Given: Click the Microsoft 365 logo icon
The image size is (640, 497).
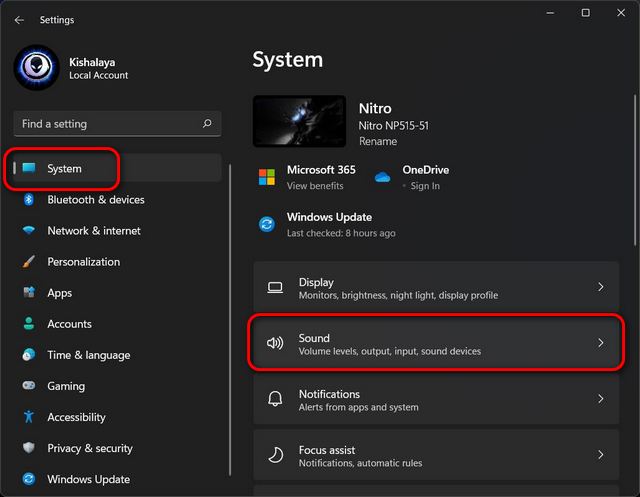Looking at the screenshot, I should [x=267, y=177].
